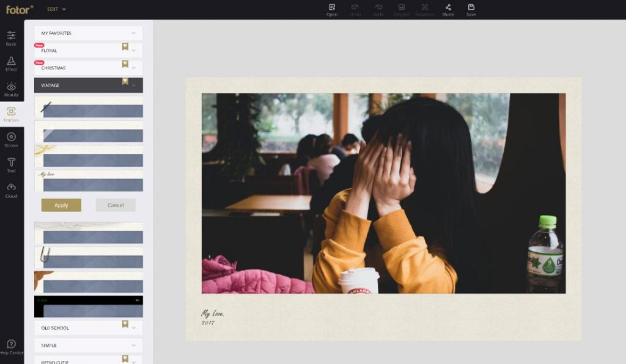Select the Text tool
Image resolution: width=626 pixels, height=364 pixels.
[x=11, y=165]
